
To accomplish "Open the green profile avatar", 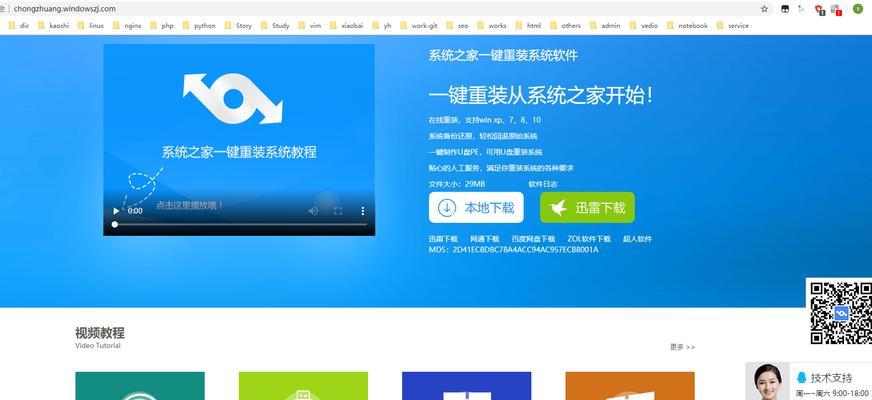I will coord(858,9).
